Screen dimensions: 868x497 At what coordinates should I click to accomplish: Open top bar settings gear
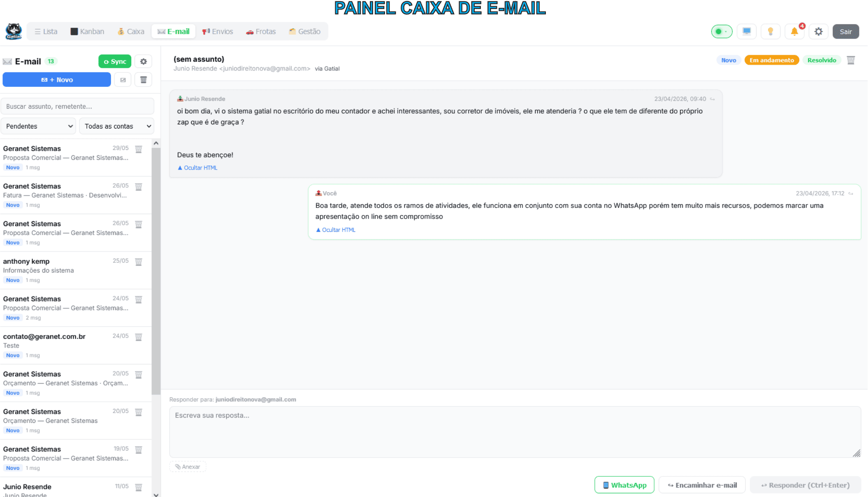(x=819, y=31)
